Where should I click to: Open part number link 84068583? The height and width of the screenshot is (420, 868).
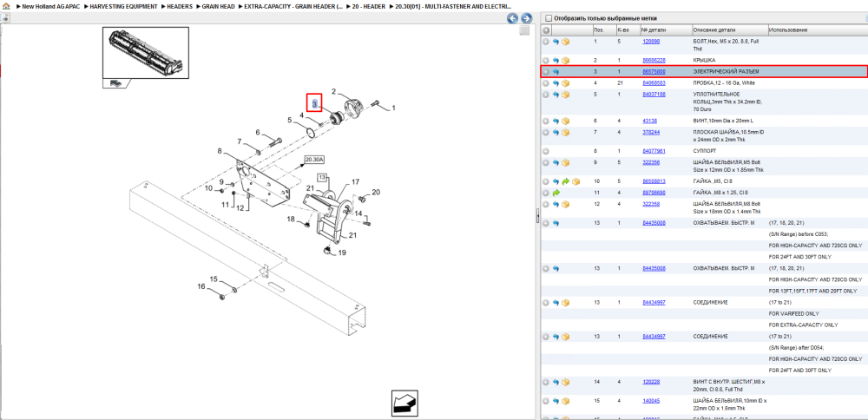pyautogui.click(x=654, y=83)
